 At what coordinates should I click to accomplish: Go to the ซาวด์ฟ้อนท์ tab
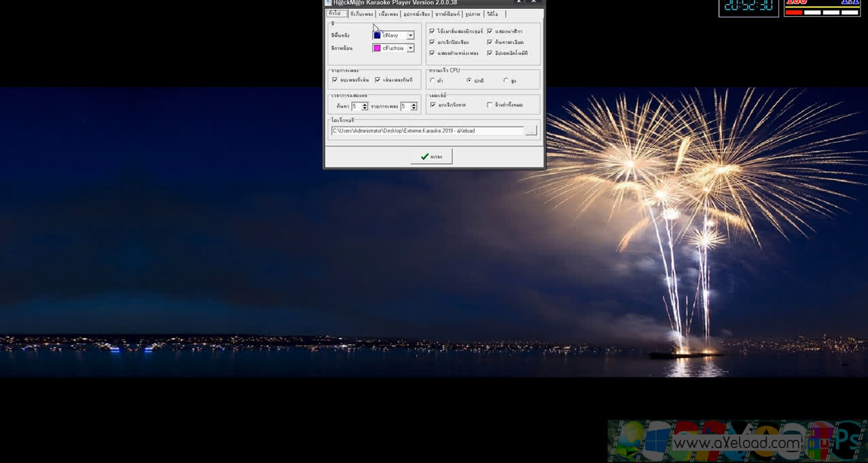(448, 14)
